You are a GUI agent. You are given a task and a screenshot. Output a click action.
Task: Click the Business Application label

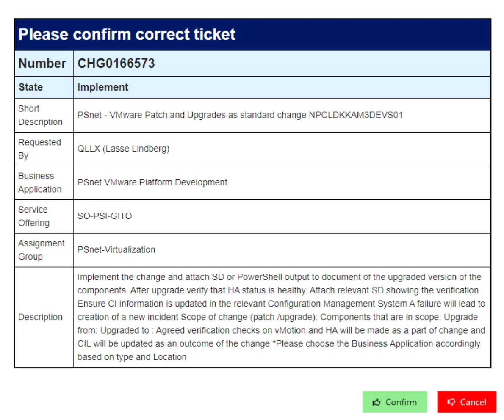tap(40, 182)
